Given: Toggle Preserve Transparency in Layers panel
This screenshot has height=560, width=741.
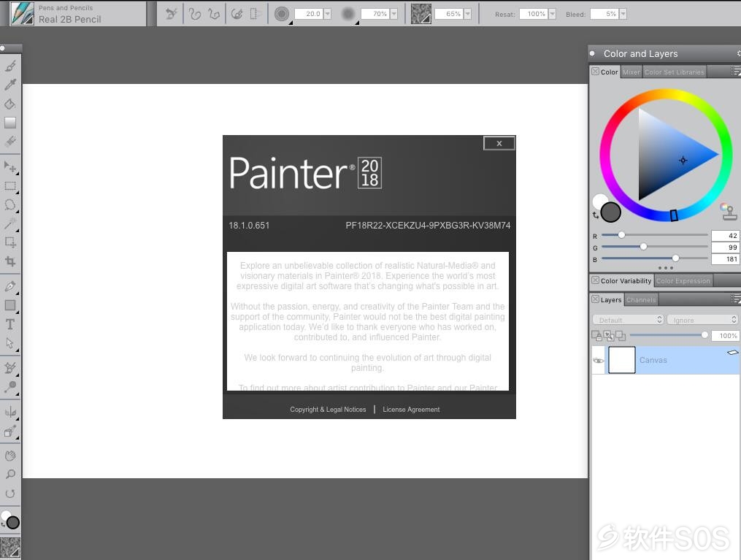Looking at the screenshot, I should tap(609, 336).
